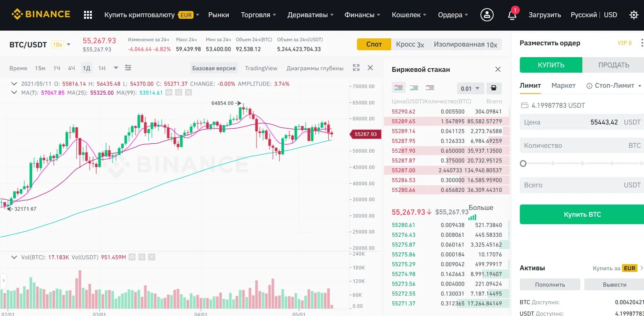
Task: Open chart indicator settings icon
Action: coord(128,68)
